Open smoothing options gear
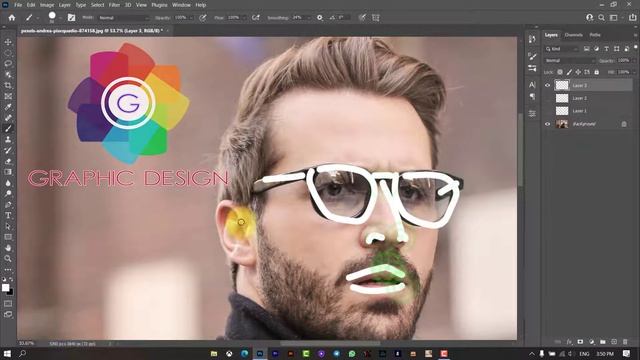This screenshot has height=360, width=640. [x=320, y=18]
